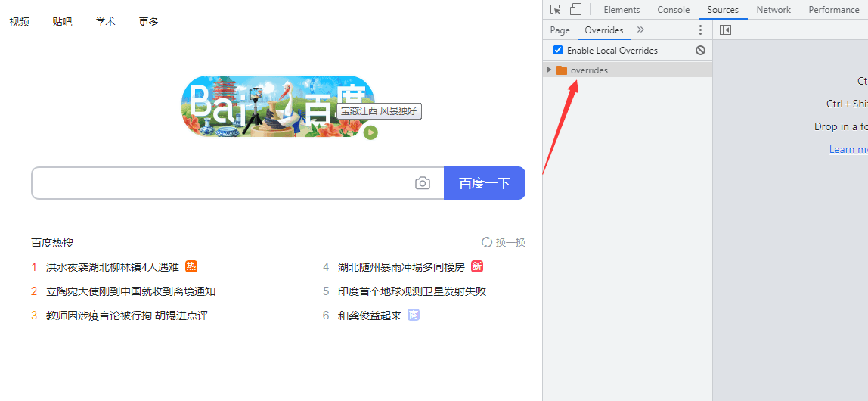The height and width of the screenshot is (401, 868).
Task: Select the overrides folder row
Action: [628, 70]
